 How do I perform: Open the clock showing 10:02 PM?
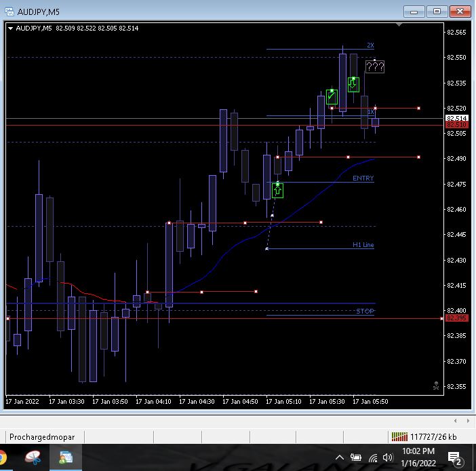418,457
